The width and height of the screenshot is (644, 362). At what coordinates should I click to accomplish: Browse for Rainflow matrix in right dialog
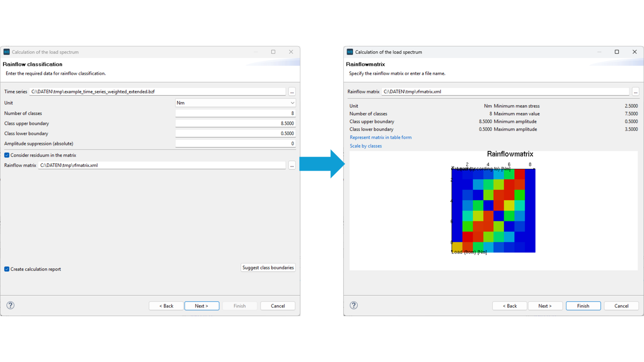(x=635, y=92)
